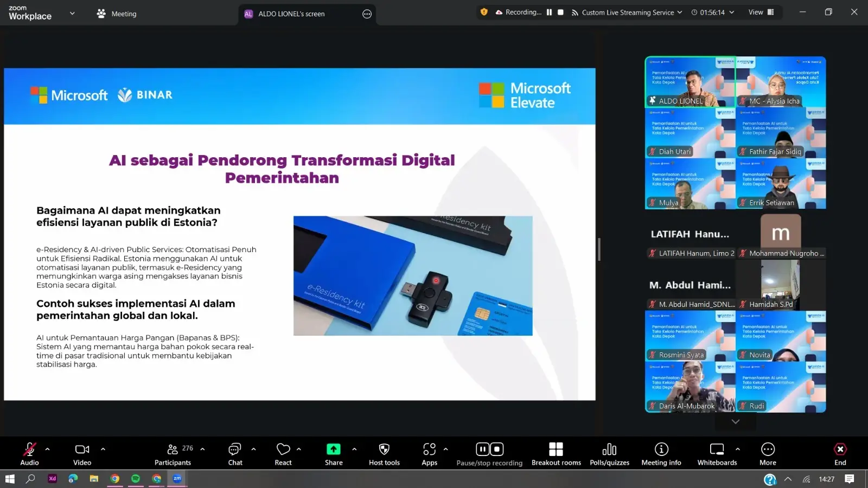Viewport: 868px width, 488px height.
Task: Expand the audio options arrow
Action: [47, 449]
